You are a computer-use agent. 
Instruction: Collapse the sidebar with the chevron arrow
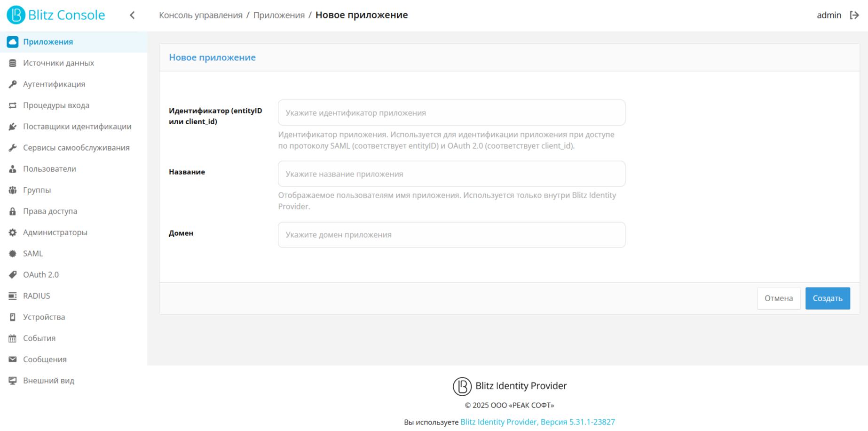tap(132, 15)
